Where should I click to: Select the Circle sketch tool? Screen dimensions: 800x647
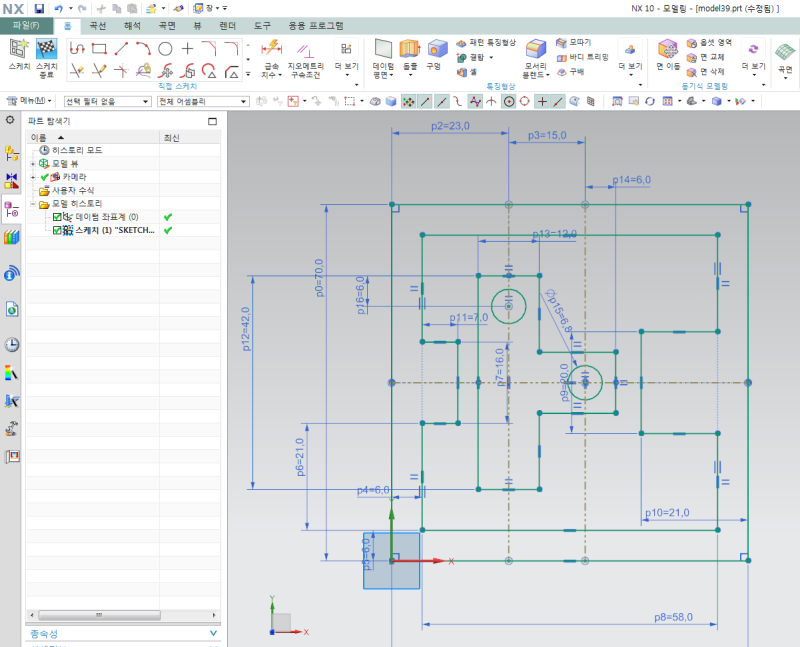point(165,48)
